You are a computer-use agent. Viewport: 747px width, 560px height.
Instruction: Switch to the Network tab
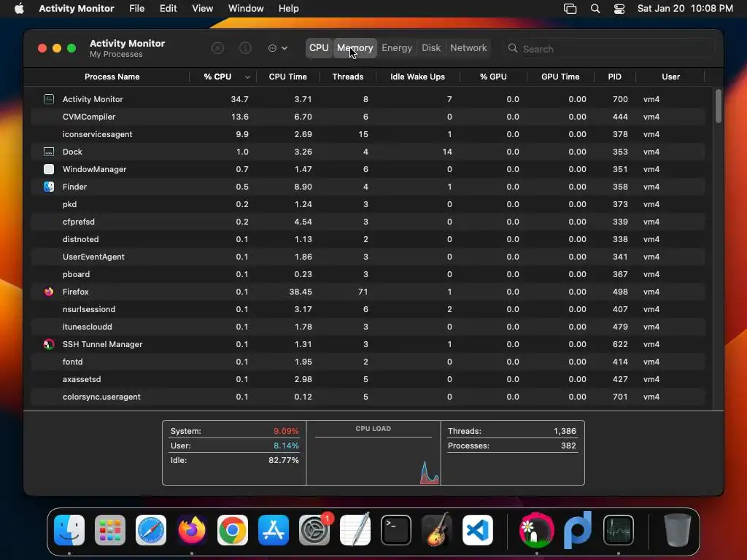pos(468,47)
